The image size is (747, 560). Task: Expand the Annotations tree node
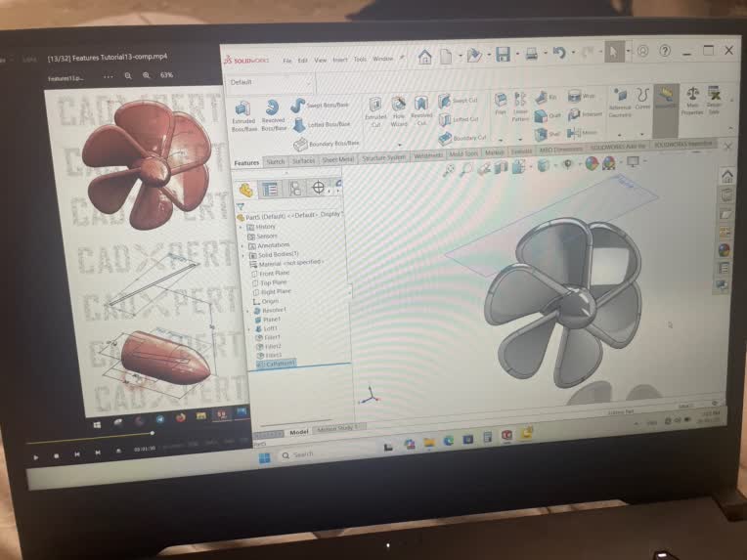click(242, 246)
